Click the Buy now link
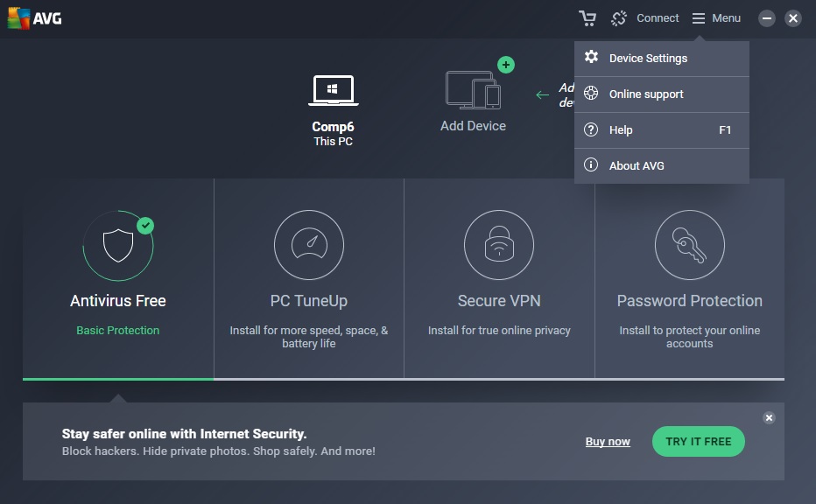The image size is (816, 504). pyautogui.click(x=608, y=442)
